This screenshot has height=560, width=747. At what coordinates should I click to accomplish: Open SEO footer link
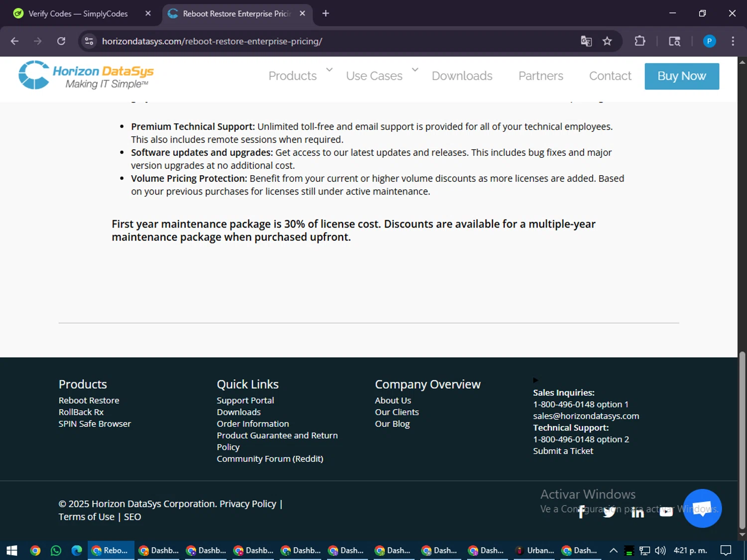tap(132, 517)
